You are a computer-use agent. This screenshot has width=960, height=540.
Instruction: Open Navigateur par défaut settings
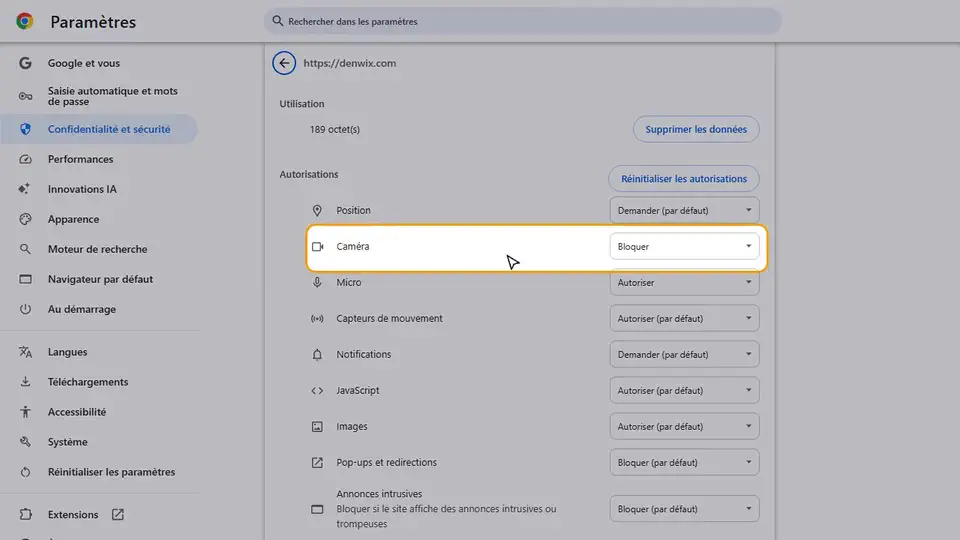(x=99, y=279)
